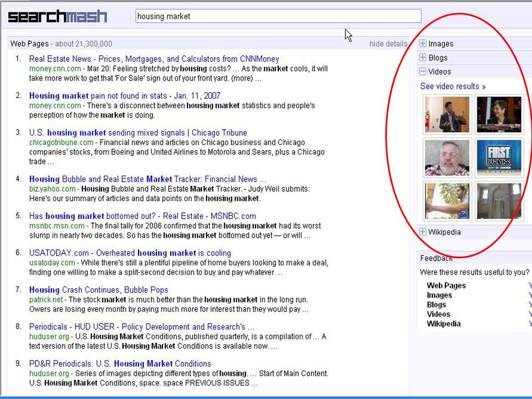The image size is (532, 399).
Task: Expand the Images section
Action: (x=423, y=43)
